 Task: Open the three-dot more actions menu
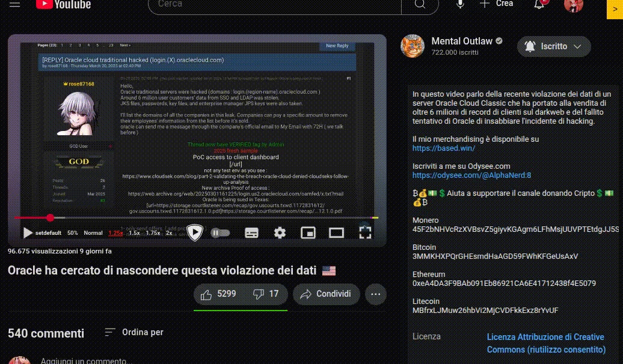coord(375,294)
